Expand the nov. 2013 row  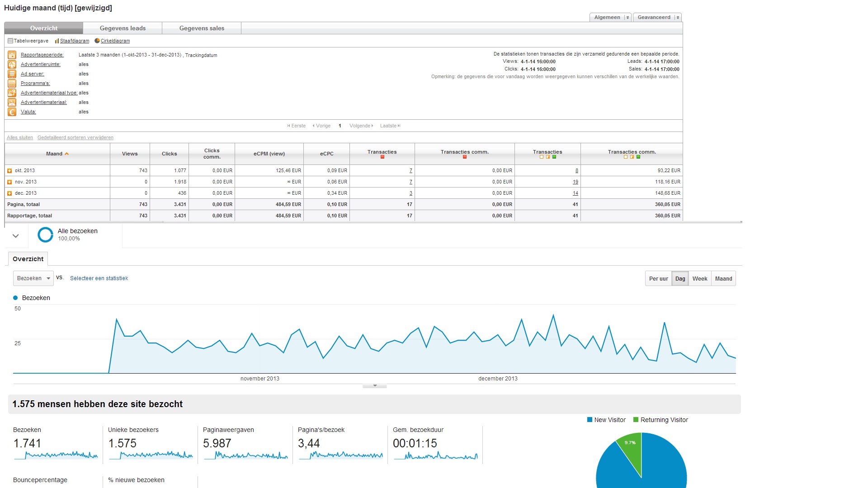click(x=9, y=182)
